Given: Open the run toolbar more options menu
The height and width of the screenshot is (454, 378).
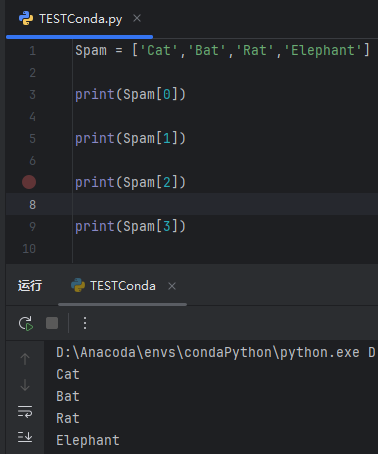Looking at the screenshot, I should coord(85,323).
